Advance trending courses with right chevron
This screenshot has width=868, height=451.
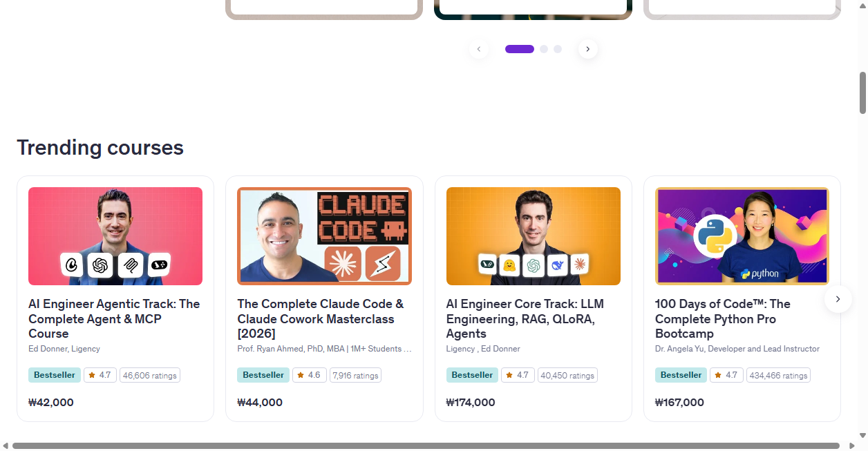point(838,299)
